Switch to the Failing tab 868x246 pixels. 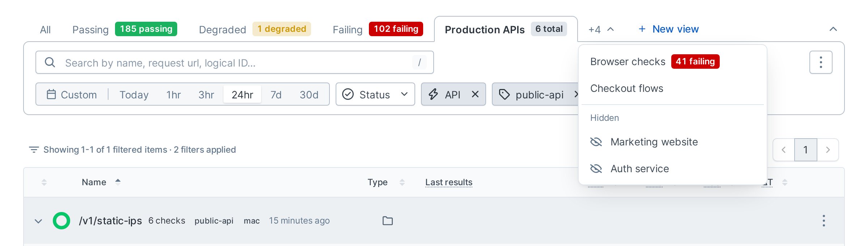point(378,29)
